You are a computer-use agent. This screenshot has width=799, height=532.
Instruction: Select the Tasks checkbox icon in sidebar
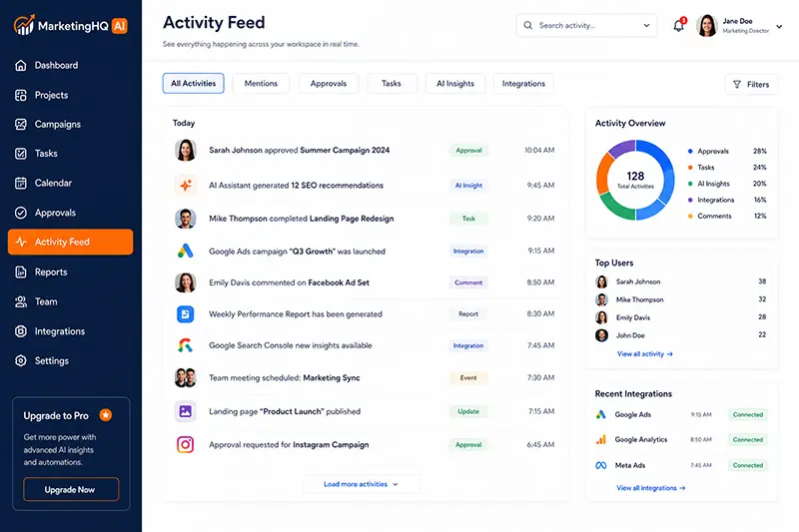[20, 154]
